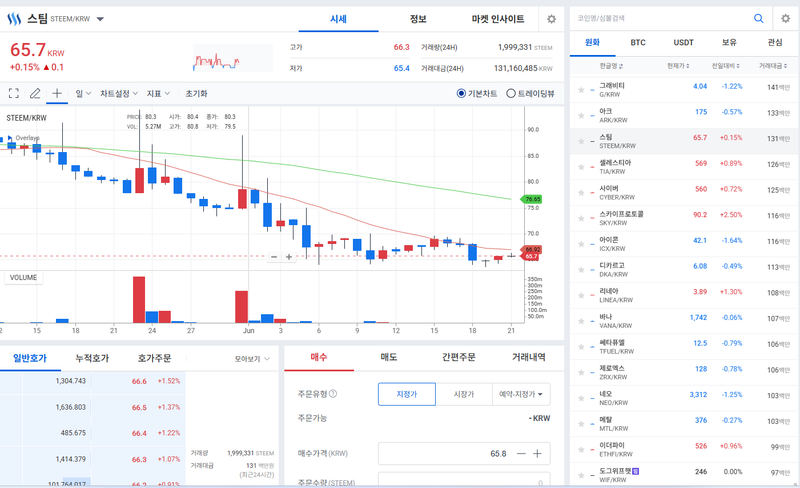Open the STEEM/KRW market selector dropdown
The height and width of the screenshot is (488, 800).
coord(100,19)
